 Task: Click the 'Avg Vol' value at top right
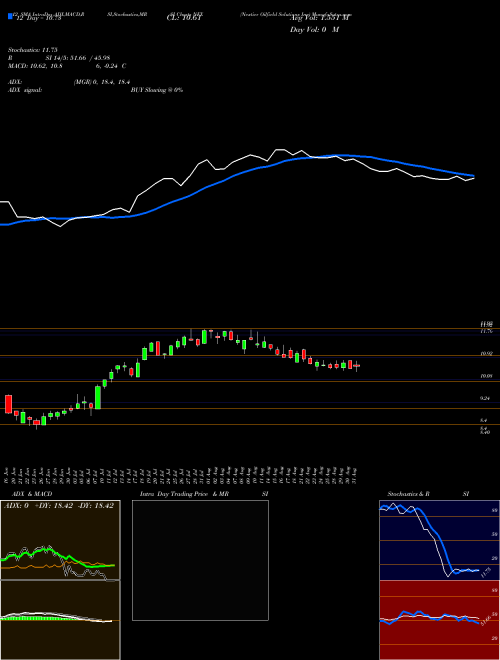tap(319, 18)
